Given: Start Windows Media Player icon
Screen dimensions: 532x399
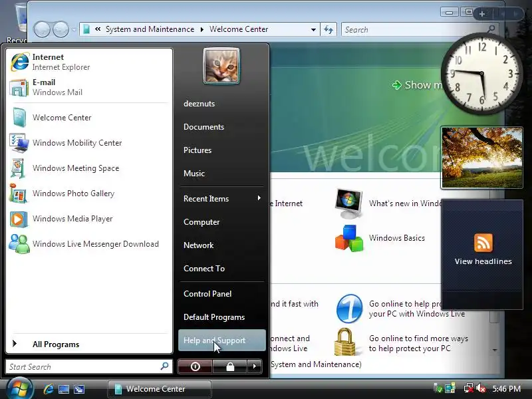Looking at the screenshot, I should pyautogui.click(x=19, y=219).
